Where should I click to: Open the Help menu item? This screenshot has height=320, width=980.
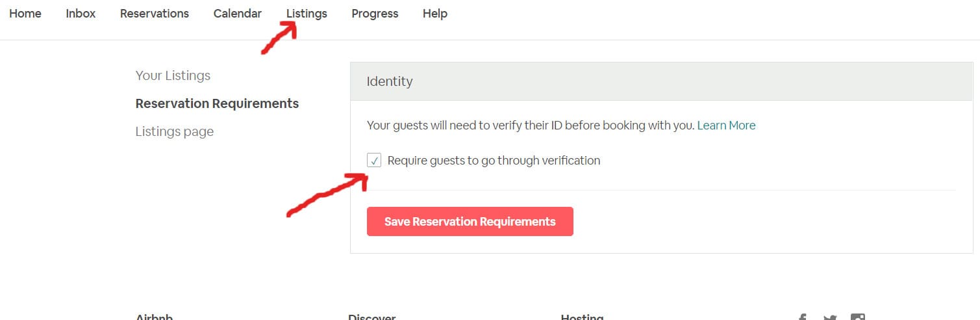coord(434,14)
